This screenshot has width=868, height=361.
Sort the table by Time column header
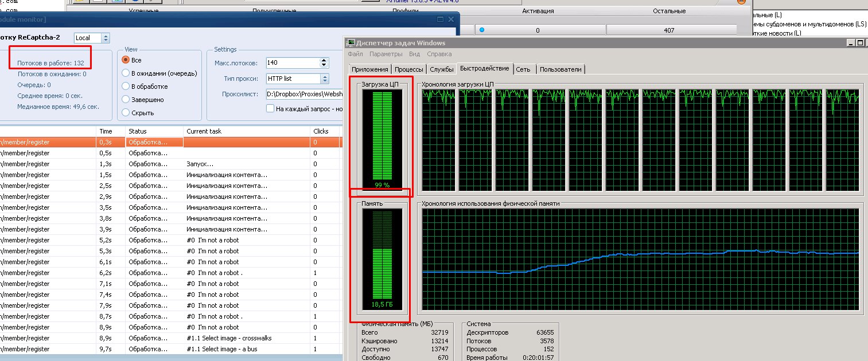point(106,131)
